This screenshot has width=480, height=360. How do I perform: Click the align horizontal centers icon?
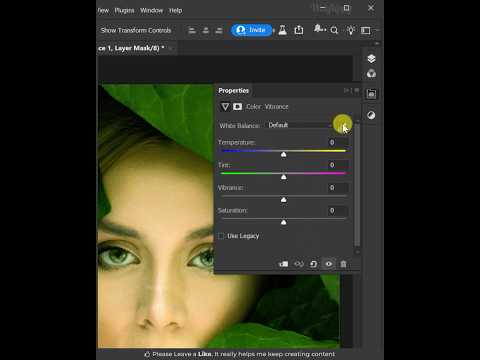tap(206, 31)
